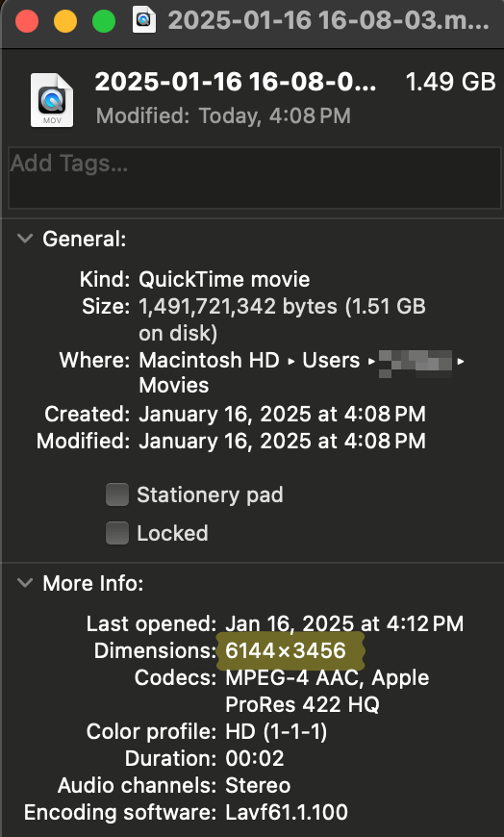Click the highlighted 6144×3456 dimensions value
Image resolution: width=504 pixels, height=837 pixels.
pos(286,650)
